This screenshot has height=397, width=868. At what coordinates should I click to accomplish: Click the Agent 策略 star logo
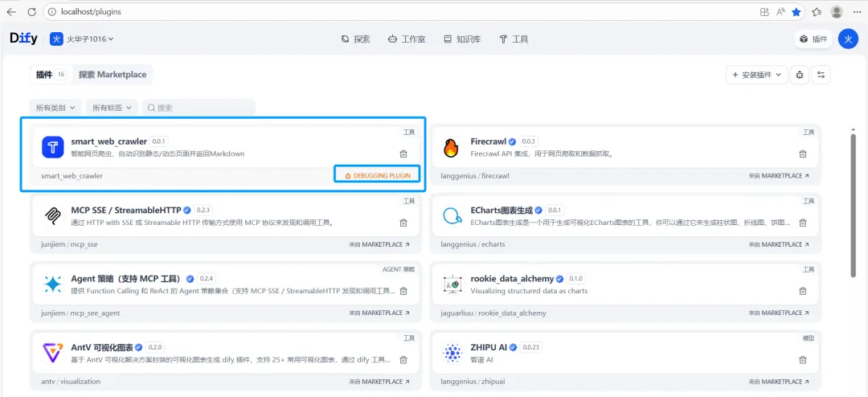click(x=54, y=284)
